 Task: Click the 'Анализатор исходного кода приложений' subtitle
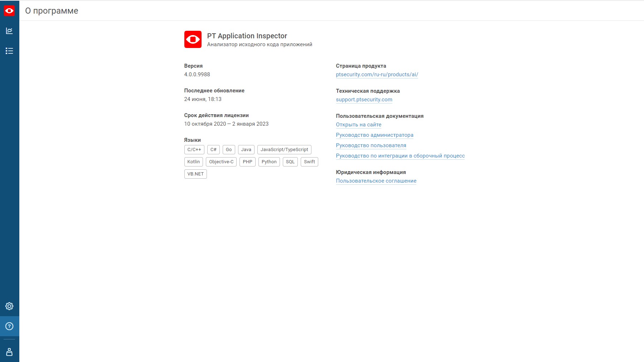260,44
